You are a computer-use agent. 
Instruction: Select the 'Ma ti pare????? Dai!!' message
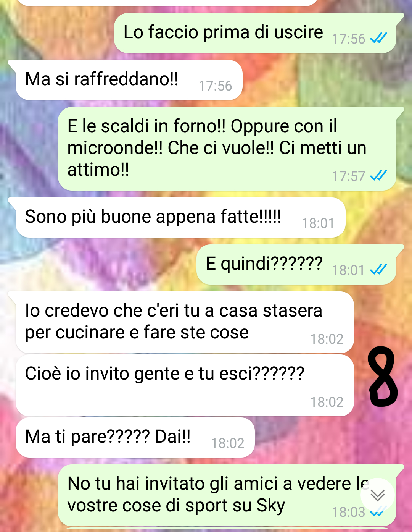point(135,438)
